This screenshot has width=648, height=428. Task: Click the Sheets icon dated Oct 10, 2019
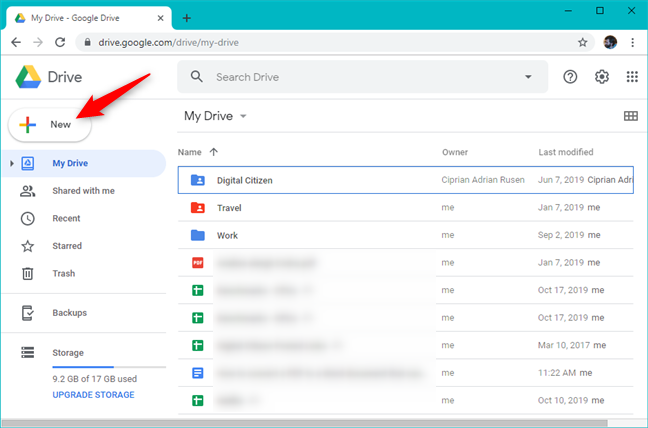(x=198, y=401)
